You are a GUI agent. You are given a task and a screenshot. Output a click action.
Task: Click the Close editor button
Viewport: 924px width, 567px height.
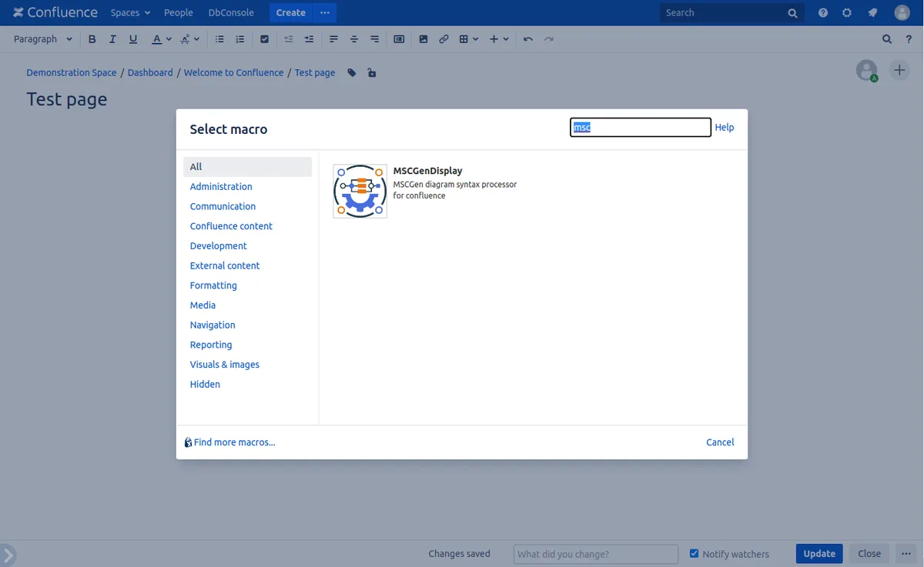(x=869, y=553)
